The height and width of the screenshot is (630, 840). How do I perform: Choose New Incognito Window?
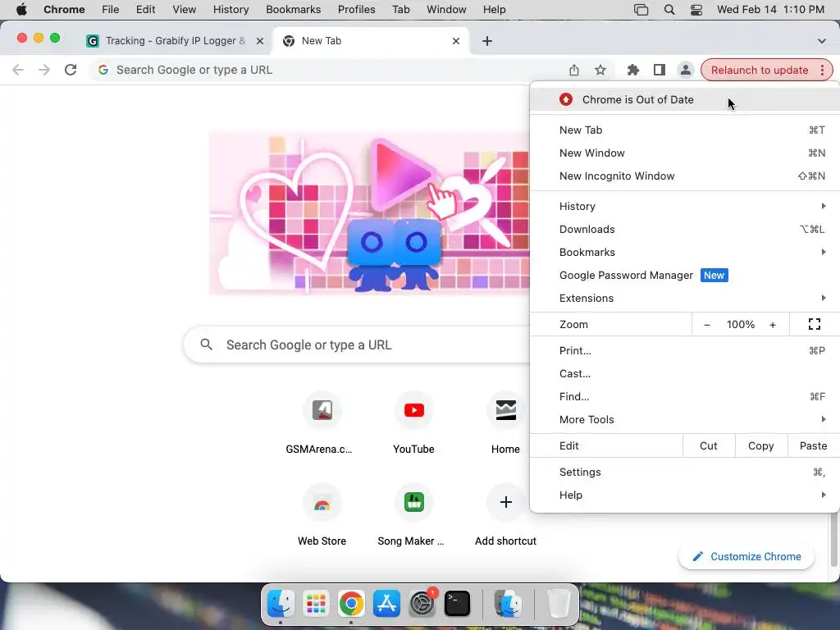[x=685, y=176]
